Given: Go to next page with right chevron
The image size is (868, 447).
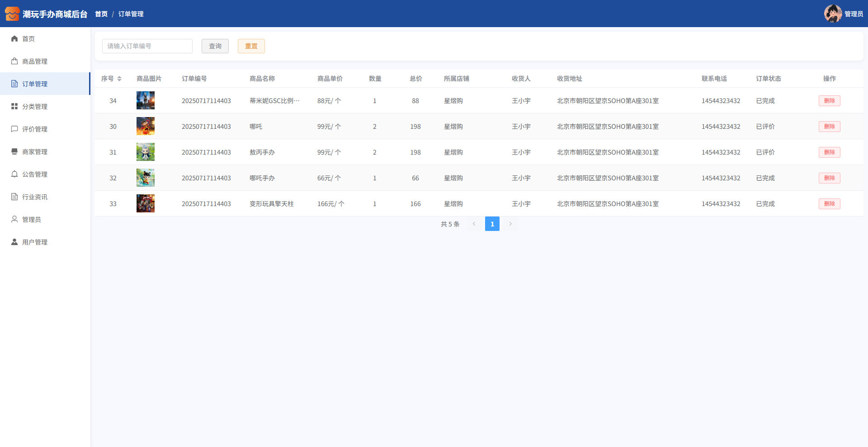Looking at the screenshot, I should 510,224.
